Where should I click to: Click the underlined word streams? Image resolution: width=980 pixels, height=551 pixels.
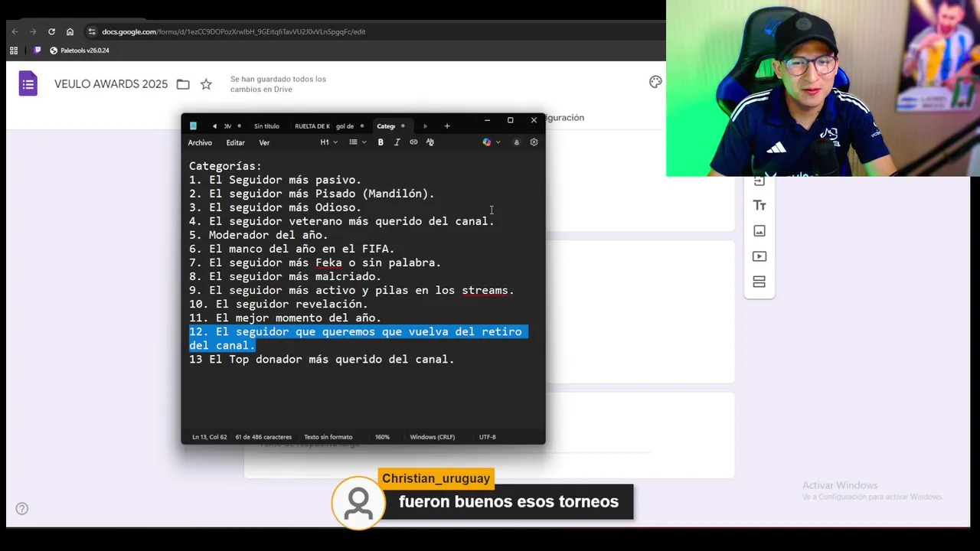485,290
